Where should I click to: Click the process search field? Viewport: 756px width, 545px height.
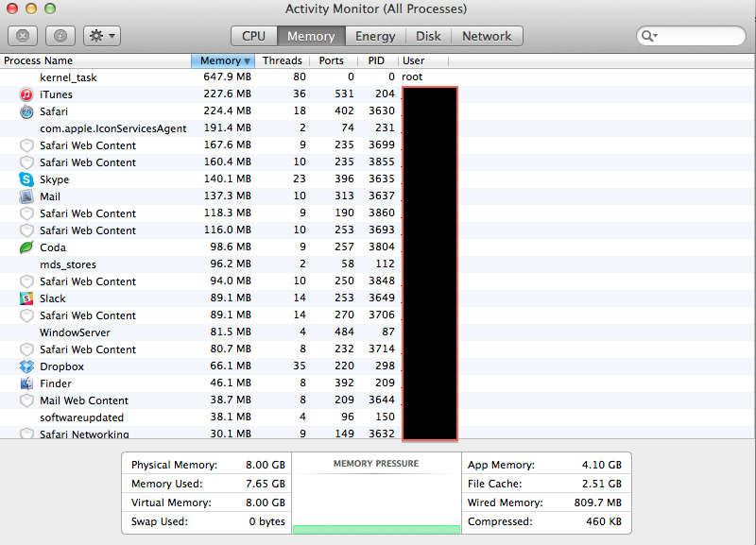point(692,36)
